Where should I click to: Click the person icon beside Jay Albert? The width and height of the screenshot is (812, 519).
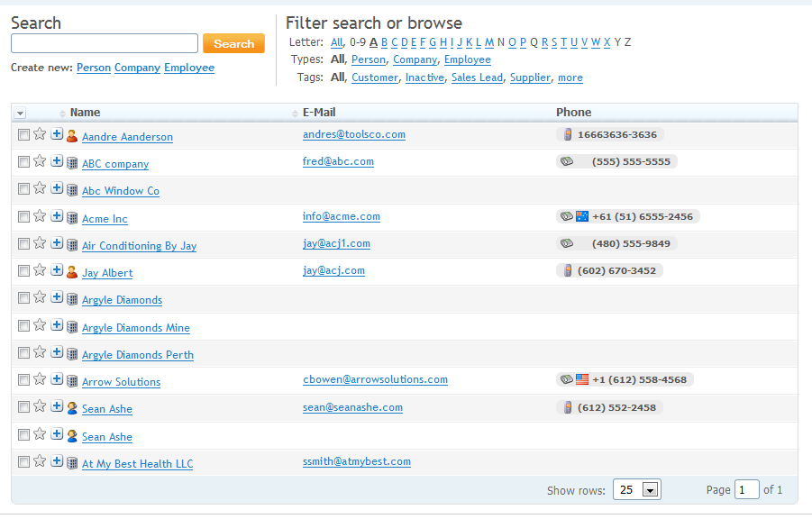(x=72, y=271)
